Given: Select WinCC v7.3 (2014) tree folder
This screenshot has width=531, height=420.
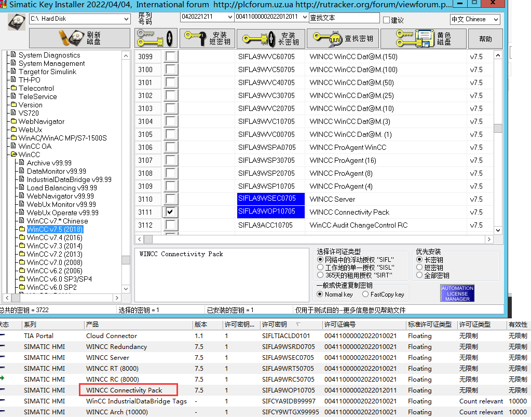Looking at the screenshot, I should point(55,246).
